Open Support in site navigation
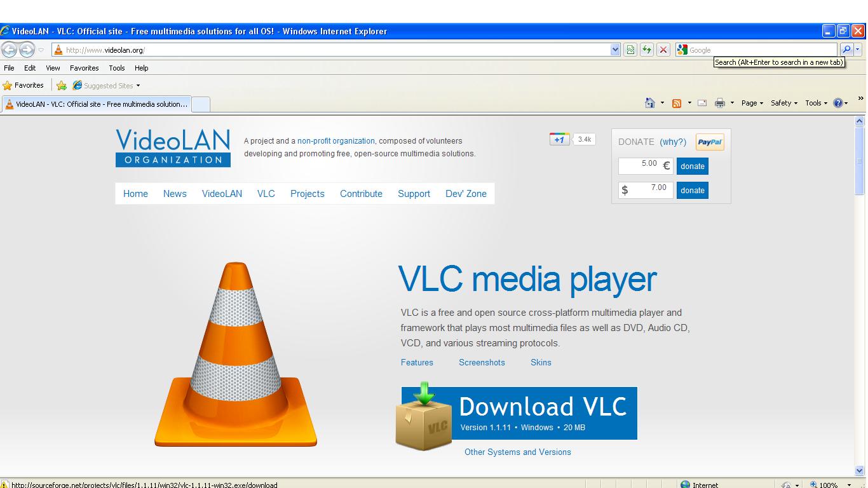Screen dimensions: 868x488 click(414, 194)
